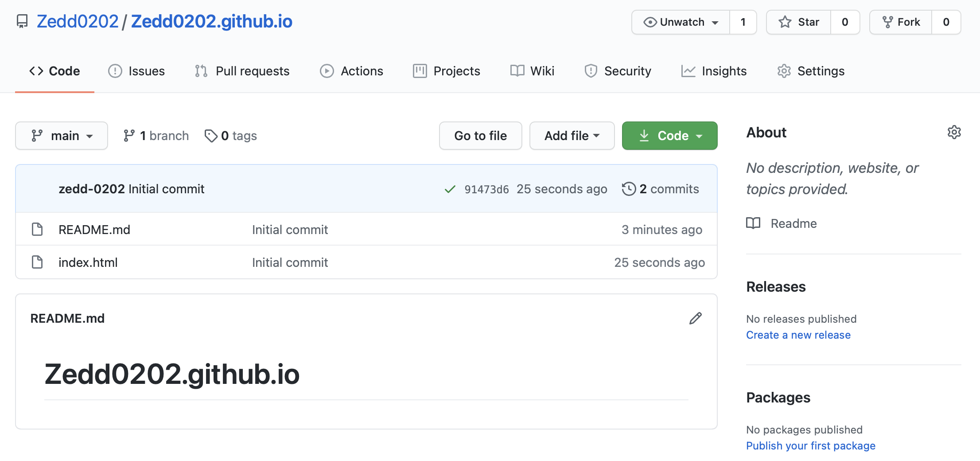Image resolution: width=980 pixels, height=461 pixels.
Task: Click README.md title in the readme box
Action: click(x=67, y=318)
